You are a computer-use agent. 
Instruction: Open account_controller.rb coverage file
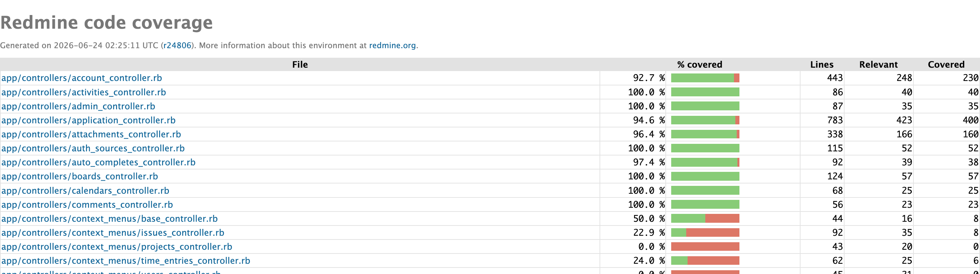pyautogui.click(x=82, y=78)
